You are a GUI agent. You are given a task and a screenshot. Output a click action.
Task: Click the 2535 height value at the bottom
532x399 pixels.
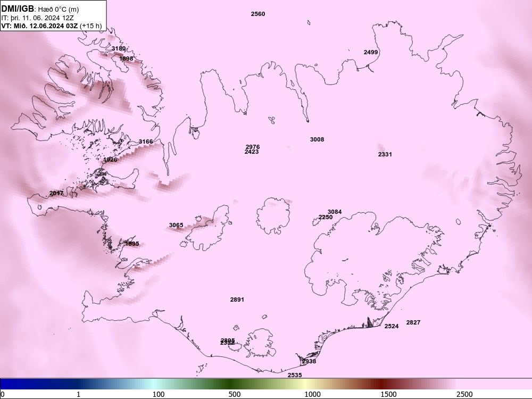[x=295, y=375]
